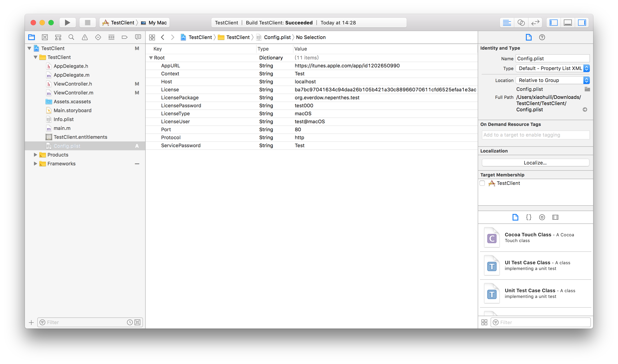Open the Issue navigator

pos(85,37)
